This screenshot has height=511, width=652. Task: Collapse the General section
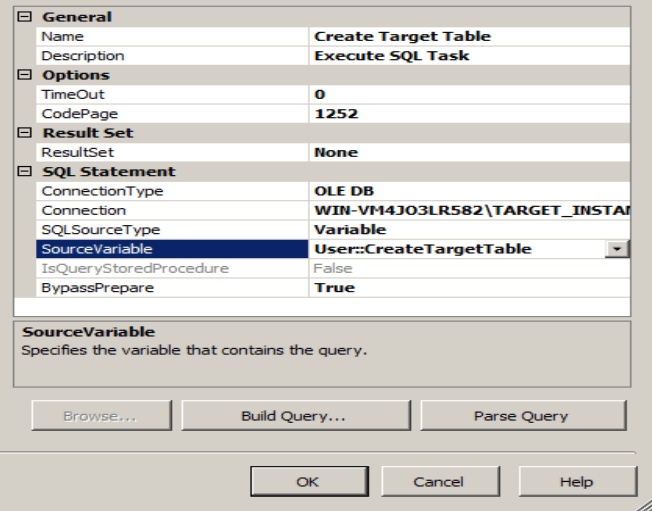[25, 17]
